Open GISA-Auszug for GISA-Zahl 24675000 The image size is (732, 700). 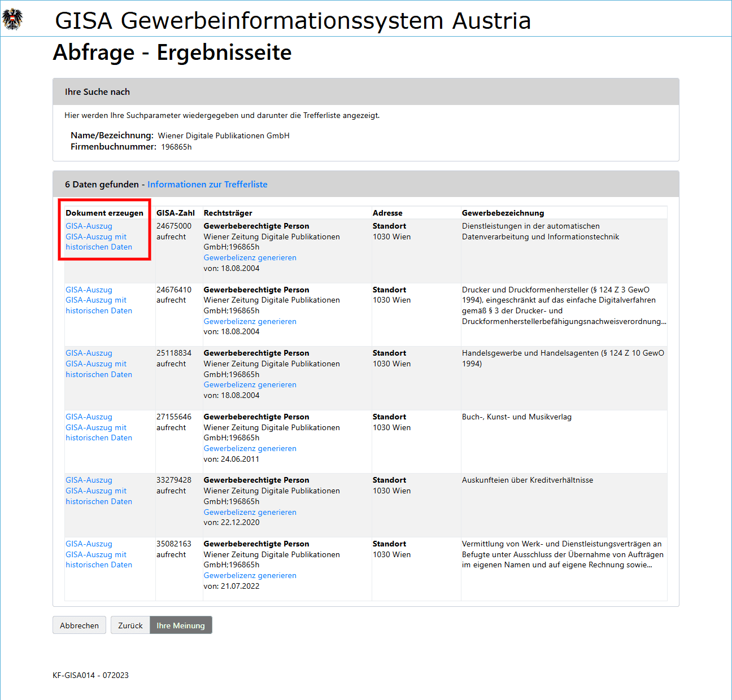[89, 226]
